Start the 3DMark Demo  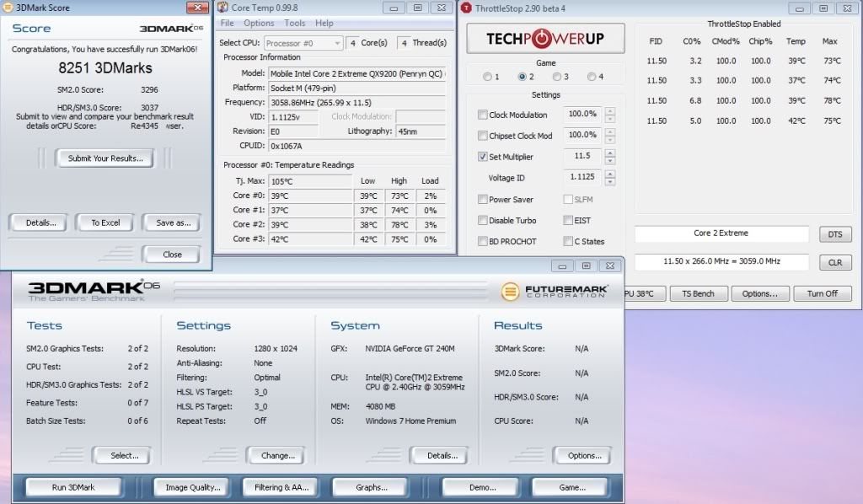[482, 487]
